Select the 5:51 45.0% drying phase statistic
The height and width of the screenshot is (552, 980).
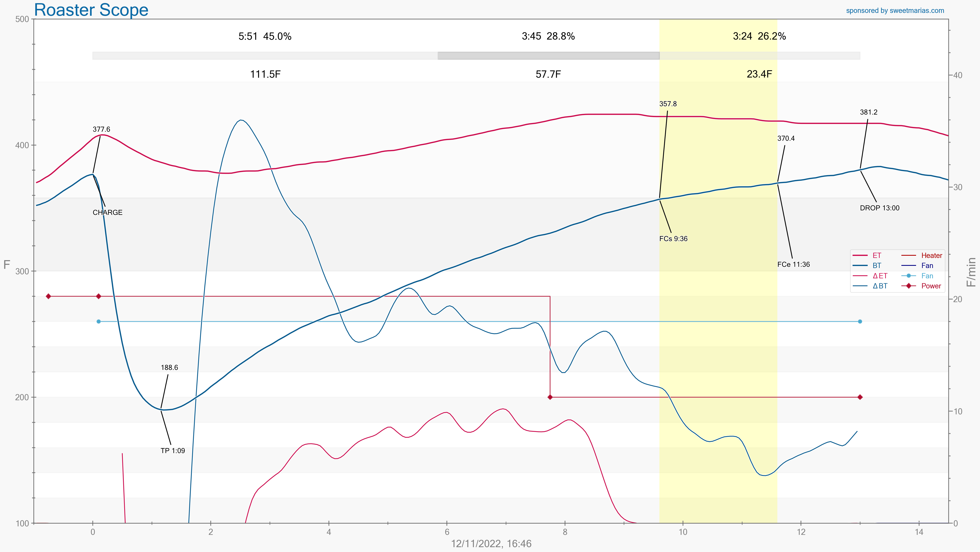(x=265, y=36)
